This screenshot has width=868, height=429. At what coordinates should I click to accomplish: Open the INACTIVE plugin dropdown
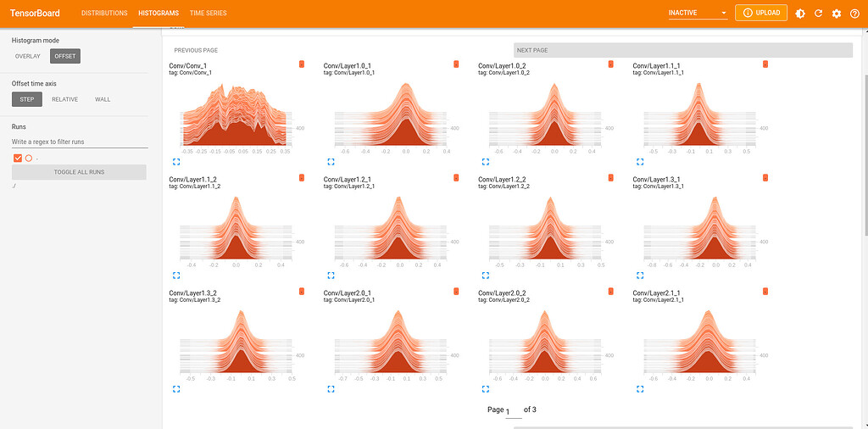(698, 14)
